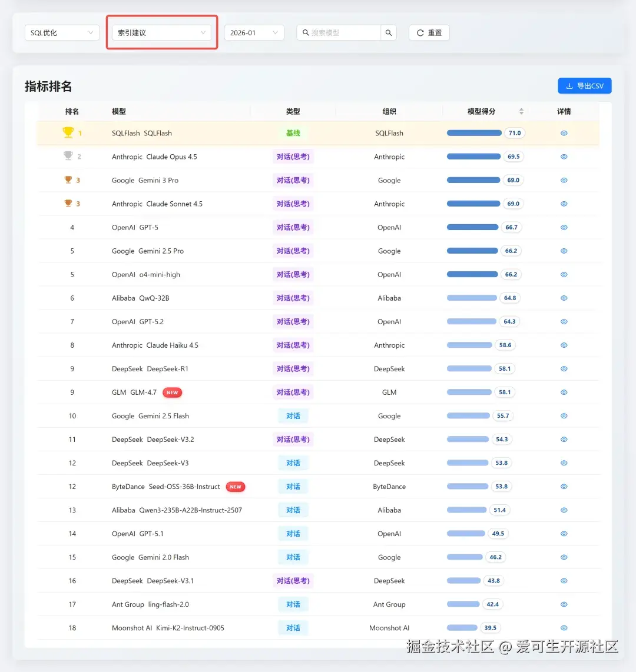Click the 组织 column header
Screen dimensions: 636x672
tap(389, 111)
